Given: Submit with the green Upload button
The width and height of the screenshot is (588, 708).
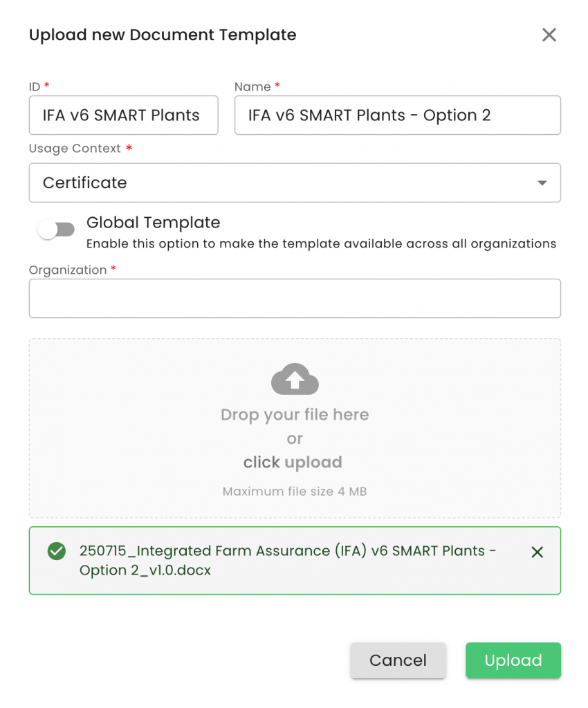Looking at the screenshot, I should click(513, 660).
